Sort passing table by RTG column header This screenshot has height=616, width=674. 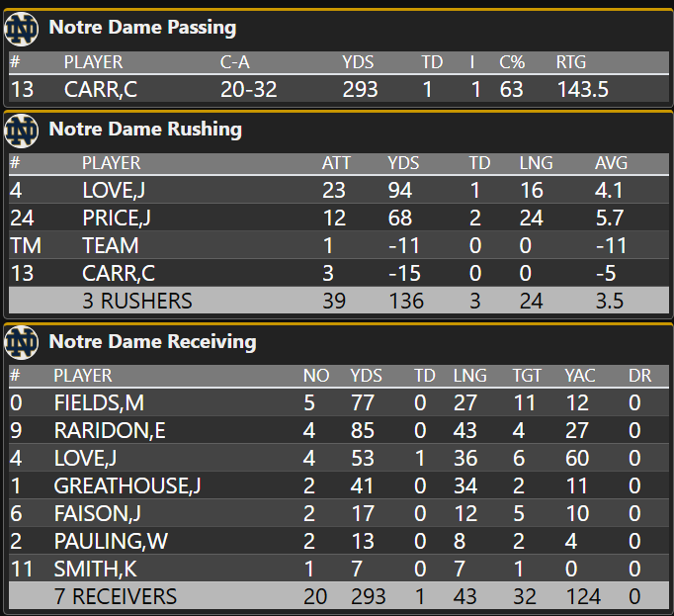tap(571, 62)
